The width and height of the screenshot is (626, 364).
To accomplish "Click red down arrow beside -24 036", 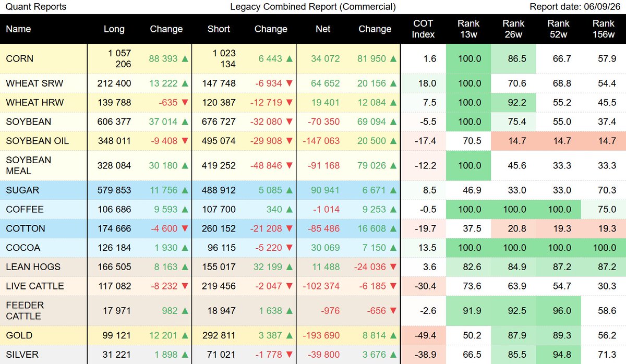I will [393, 267].
